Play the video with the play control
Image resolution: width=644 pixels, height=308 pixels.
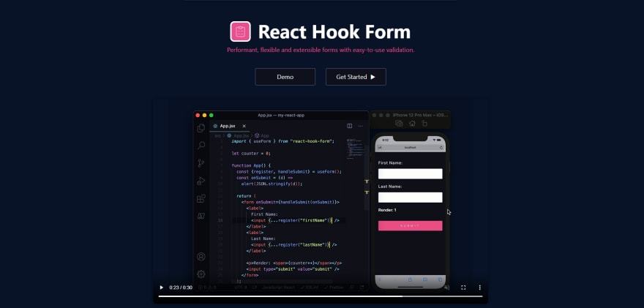click(x=162, y=288)
